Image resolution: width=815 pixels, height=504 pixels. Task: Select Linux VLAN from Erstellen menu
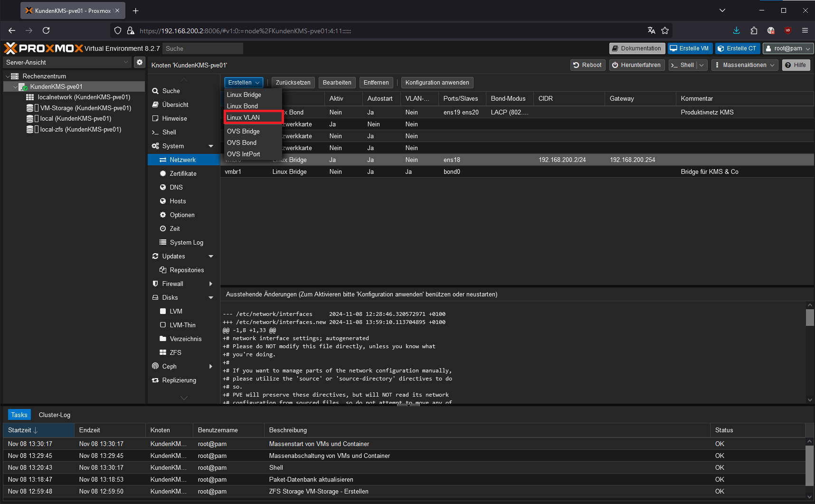tap(243, 117)
